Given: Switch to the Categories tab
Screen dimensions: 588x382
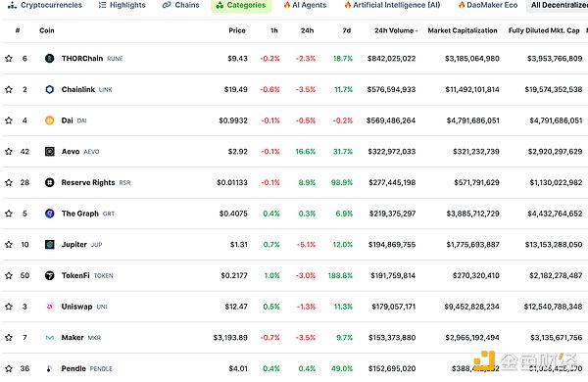Looking at the screenshot, I should (241, 5).
